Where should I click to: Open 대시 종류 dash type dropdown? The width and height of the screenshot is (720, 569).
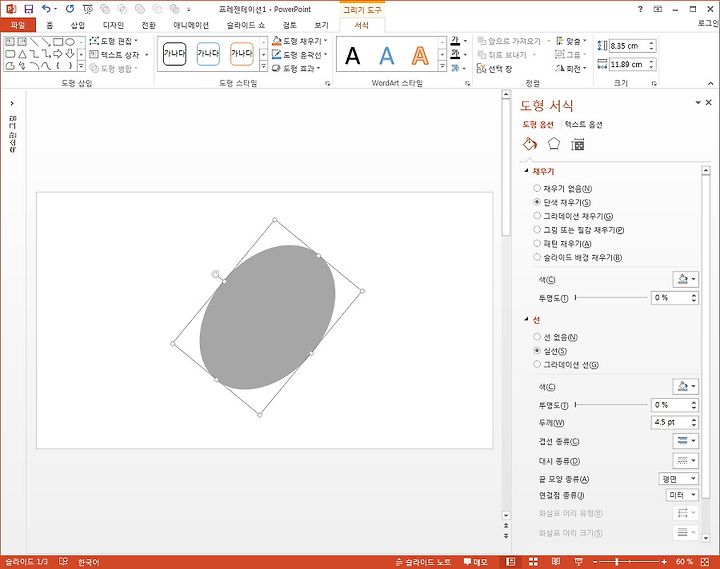[x=686, y=460]
